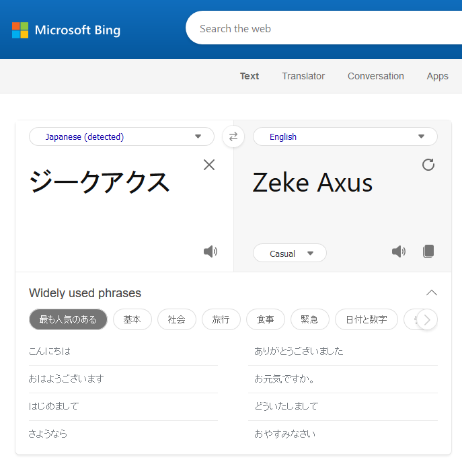Play audio of the English translation
The width and height of the screenshot is (462, 476).
[x=399, y=251]
